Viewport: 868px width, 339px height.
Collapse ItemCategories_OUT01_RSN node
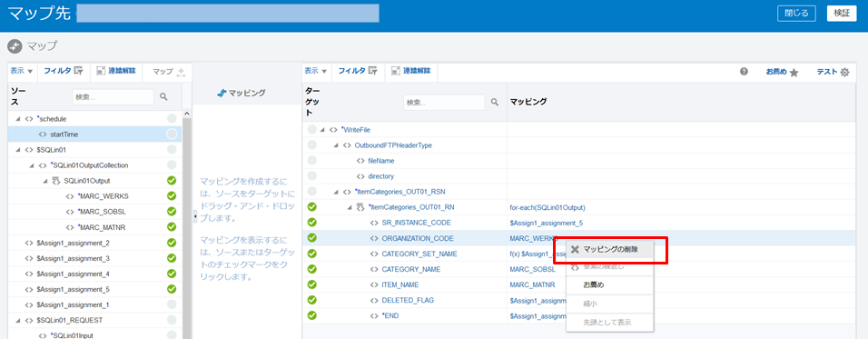point(335,192)
